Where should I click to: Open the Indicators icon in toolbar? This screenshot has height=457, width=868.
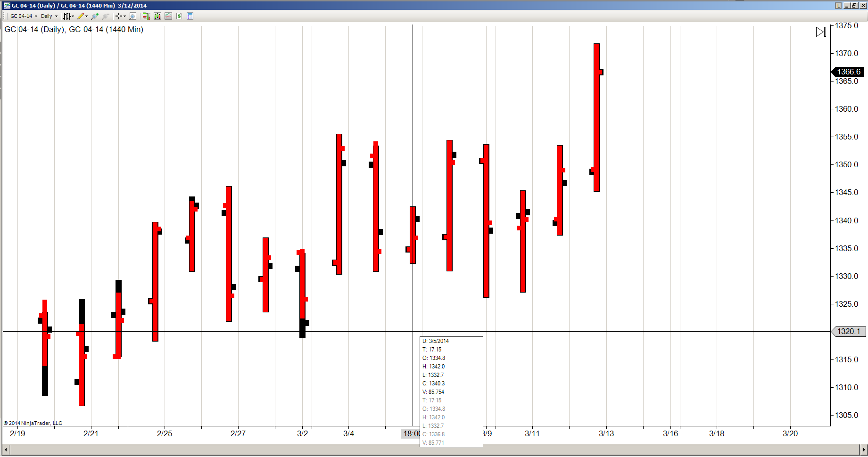tap(168, 16)
